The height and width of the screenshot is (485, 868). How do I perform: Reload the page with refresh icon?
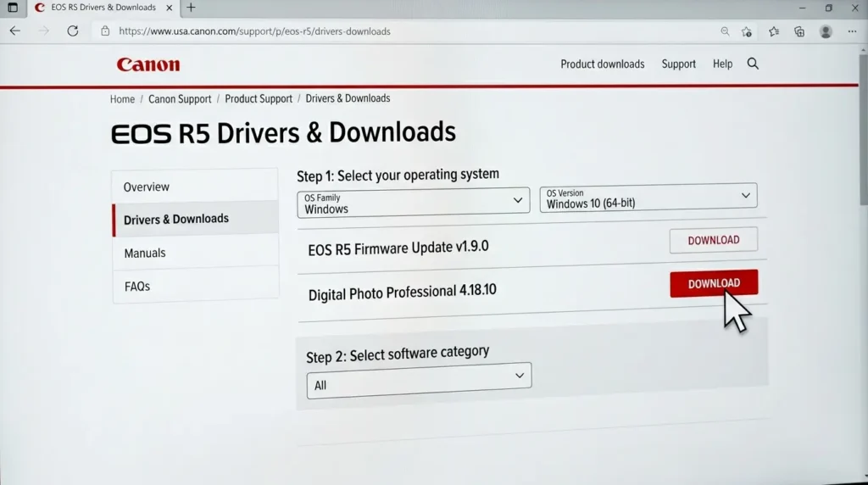coord(73,31)
